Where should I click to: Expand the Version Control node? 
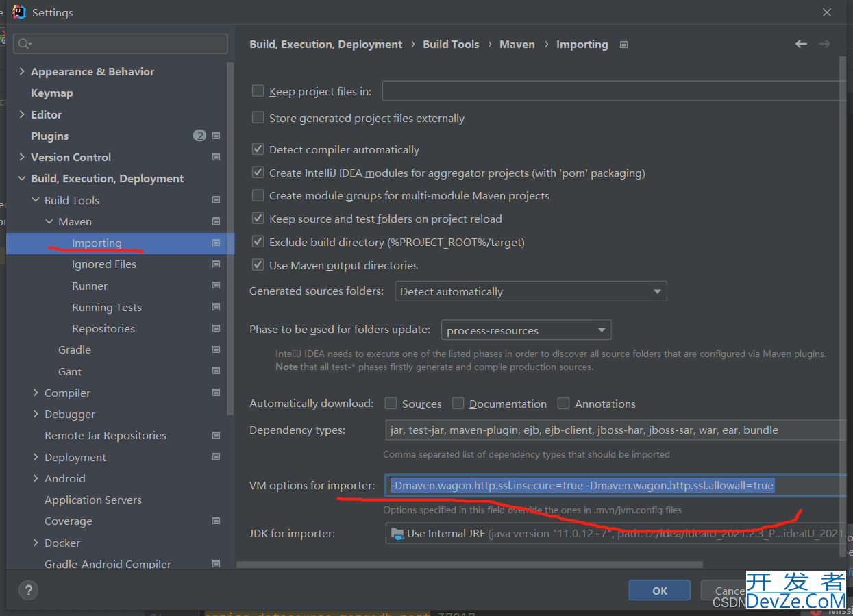click(x=22, y=157)
